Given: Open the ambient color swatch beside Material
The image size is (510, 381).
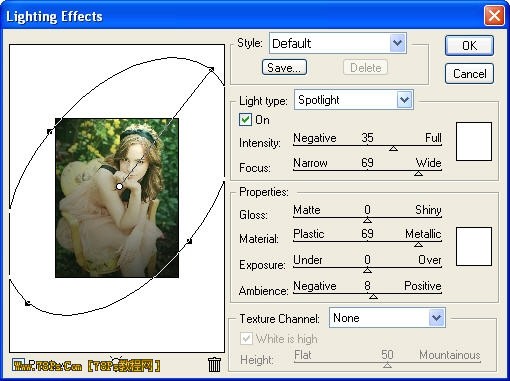Looking at the screenshot, I should (474, 247).
